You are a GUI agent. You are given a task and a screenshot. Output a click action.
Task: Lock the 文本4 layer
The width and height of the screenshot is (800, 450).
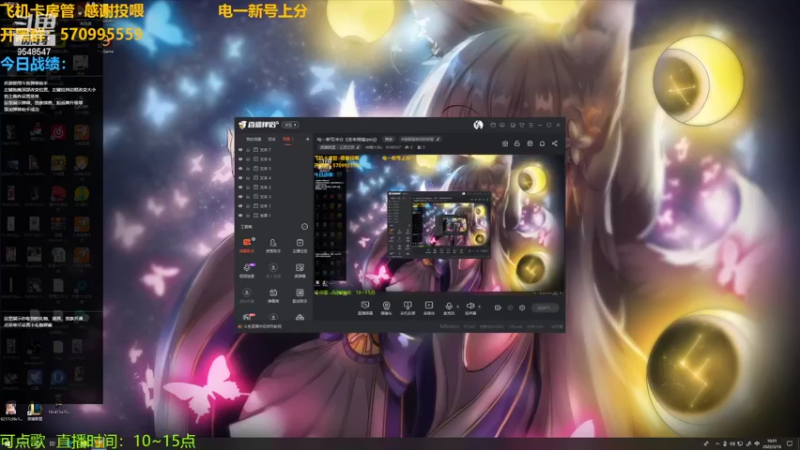[x=248, y=178]
